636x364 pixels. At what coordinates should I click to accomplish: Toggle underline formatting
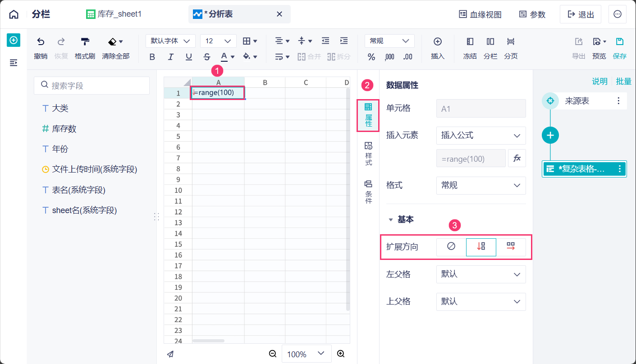189,57
